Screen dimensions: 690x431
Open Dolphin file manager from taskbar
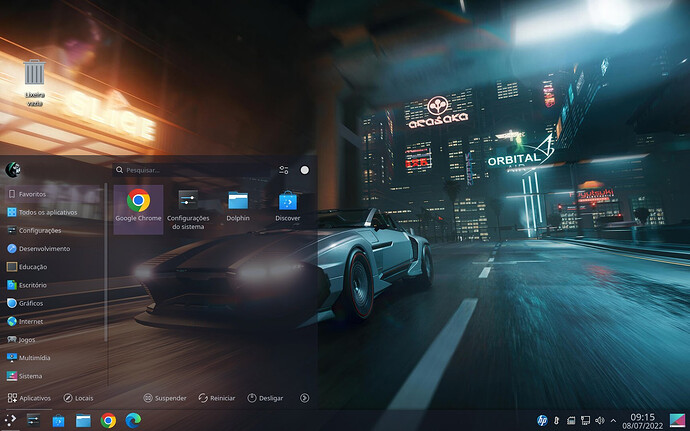[83, 421]
